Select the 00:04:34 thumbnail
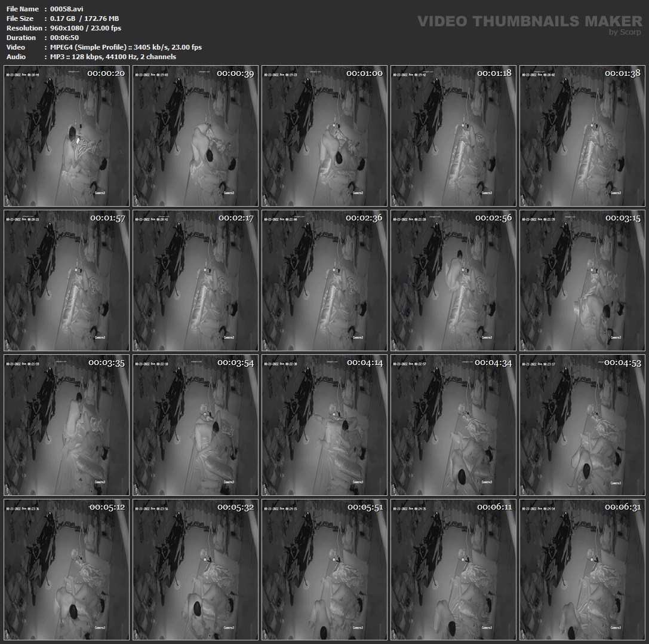 (453, 425)
